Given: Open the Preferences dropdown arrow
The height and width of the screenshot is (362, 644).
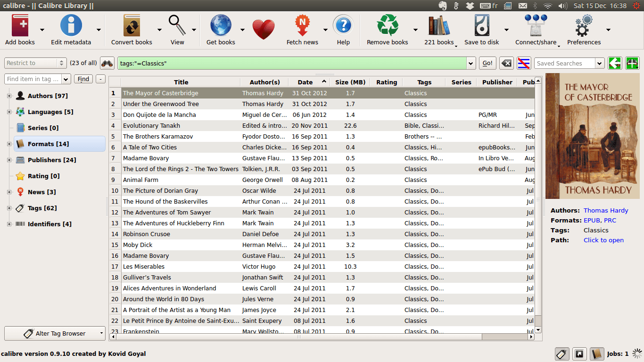Looking at the screenshot, I should [608, 30].
